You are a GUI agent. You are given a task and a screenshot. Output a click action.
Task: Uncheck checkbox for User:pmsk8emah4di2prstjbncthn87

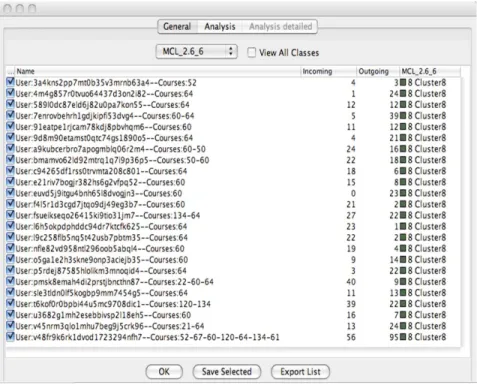(10, 281)
